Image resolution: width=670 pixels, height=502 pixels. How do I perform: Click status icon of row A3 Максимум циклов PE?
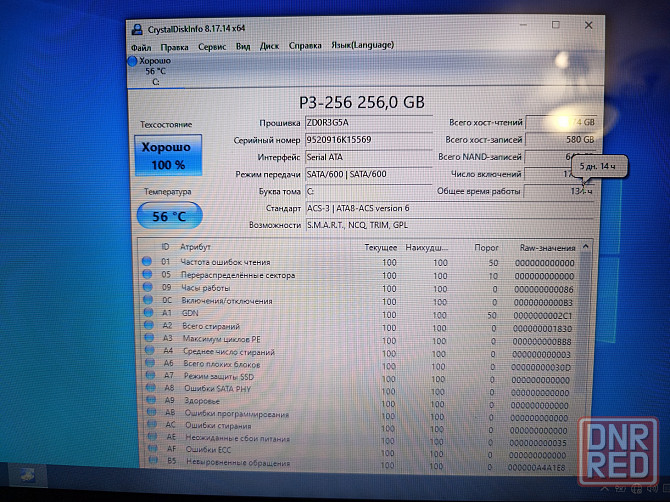(149, 338)
